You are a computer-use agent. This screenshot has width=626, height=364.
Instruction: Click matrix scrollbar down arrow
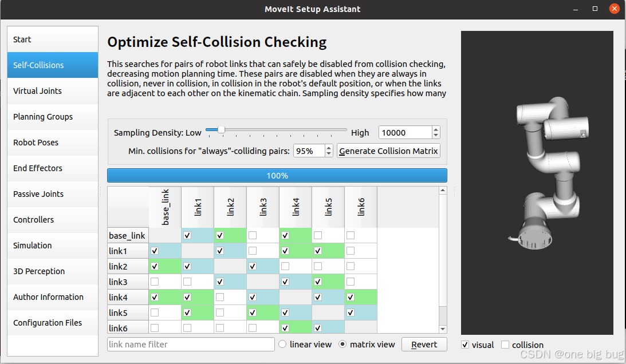443,329
